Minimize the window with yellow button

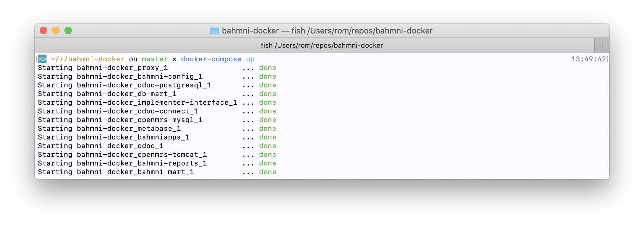pos(56,30)
